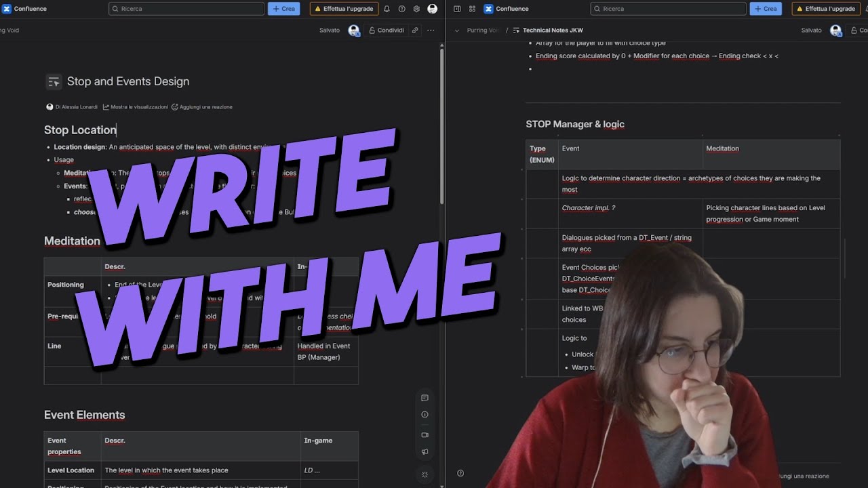
Task: Open notifications bell in left window
Action: point(387,9)
